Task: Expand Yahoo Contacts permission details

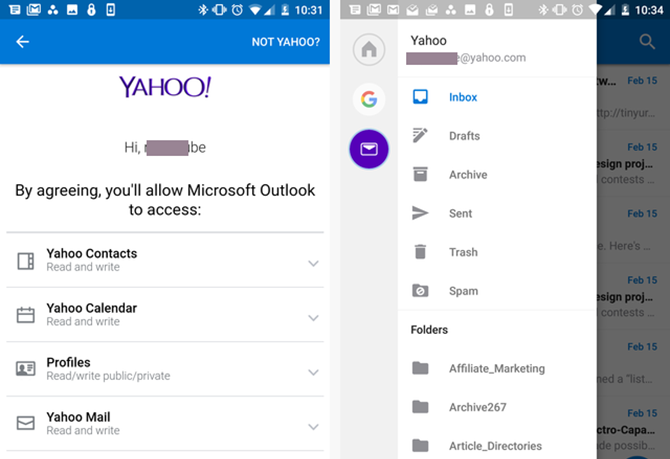Action: [x=313, y=263]
